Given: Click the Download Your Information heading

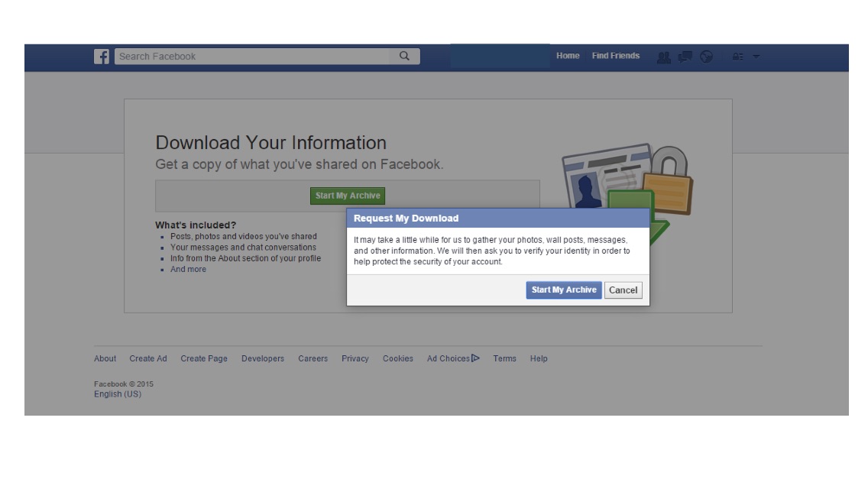Looking at the screenshot, I should [270, 143].
